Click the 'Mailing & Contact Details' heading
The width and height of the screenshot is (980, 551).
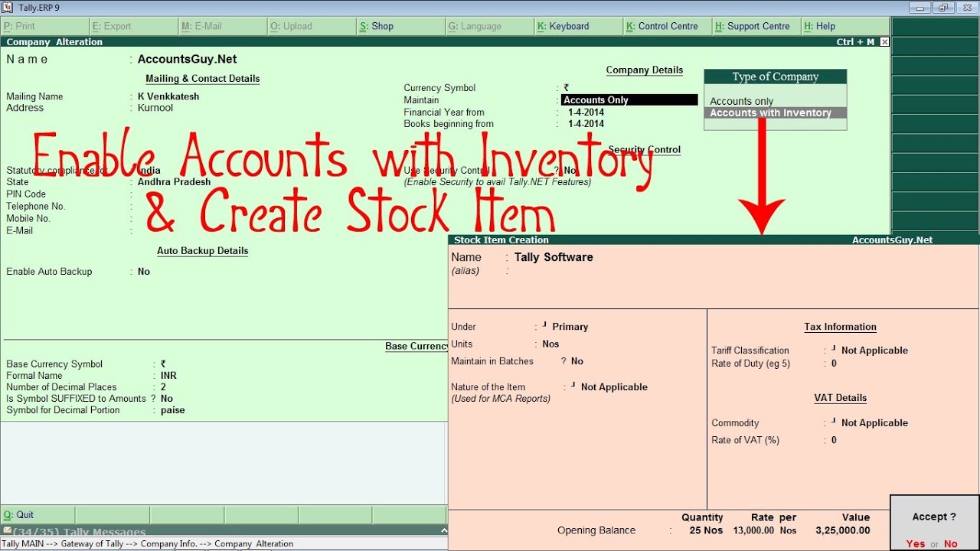coord(203,79)
